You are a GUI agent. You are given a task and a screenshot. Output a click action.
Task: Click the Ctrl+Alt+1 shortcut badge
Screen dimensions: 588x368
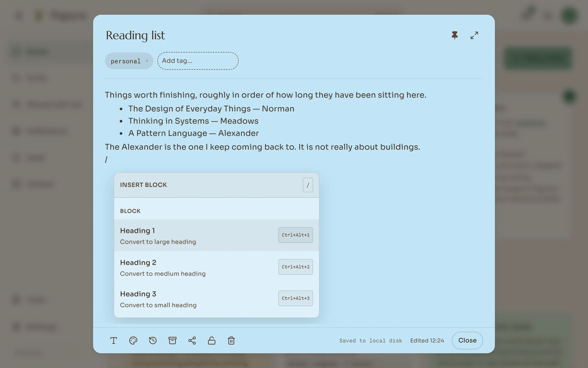pos(295,235)
